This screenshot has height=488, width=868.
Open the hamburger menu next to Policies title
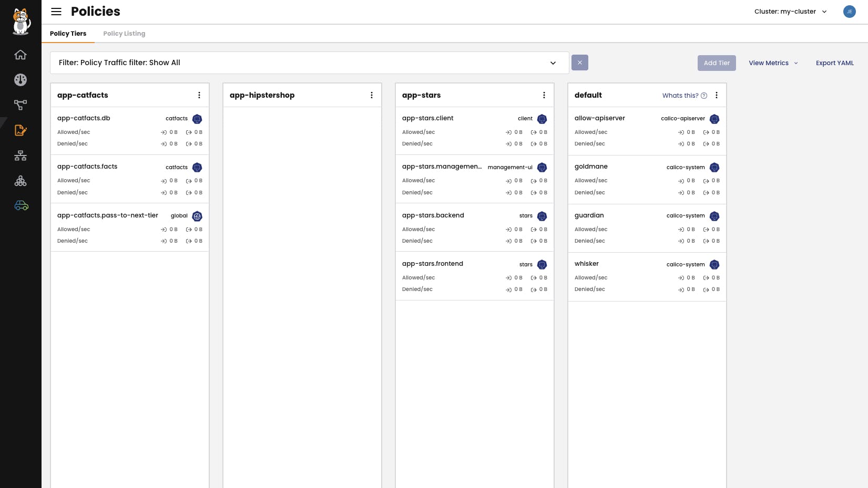(x=56, y=12)
